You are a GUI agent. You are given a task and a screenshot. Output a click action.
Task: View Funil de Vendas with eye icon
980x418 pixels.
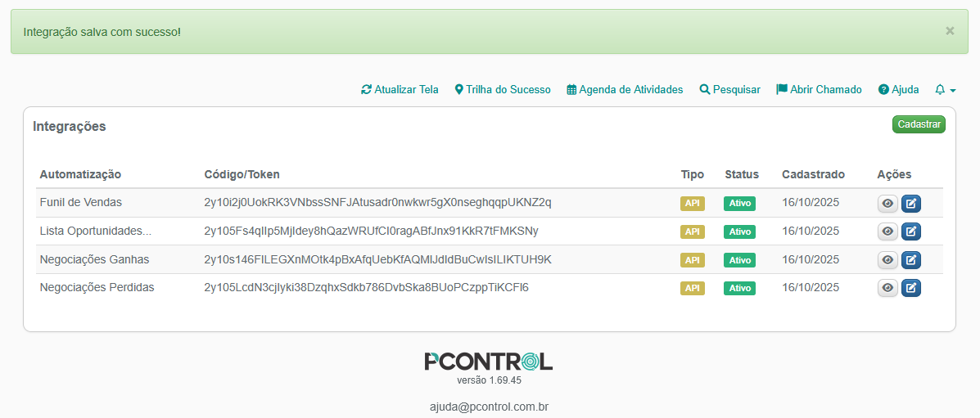(887, 204)
